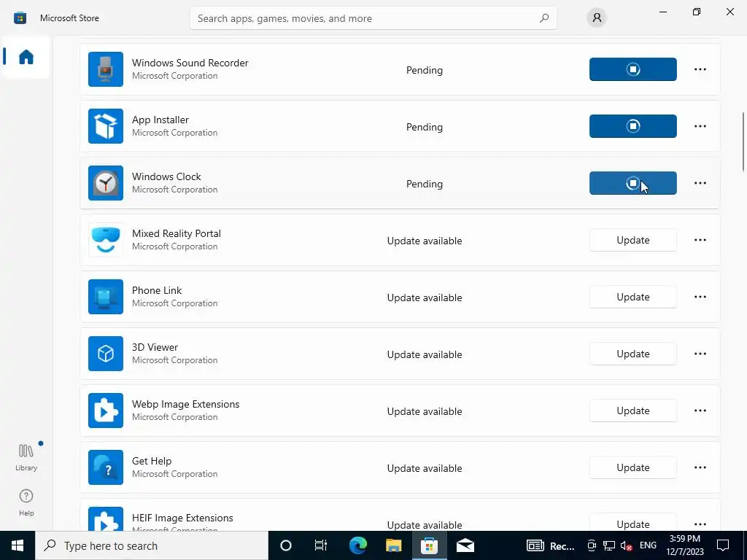Click the Pending status for App Installer
The width and height of the screenshot is (747, 560).
424,127
